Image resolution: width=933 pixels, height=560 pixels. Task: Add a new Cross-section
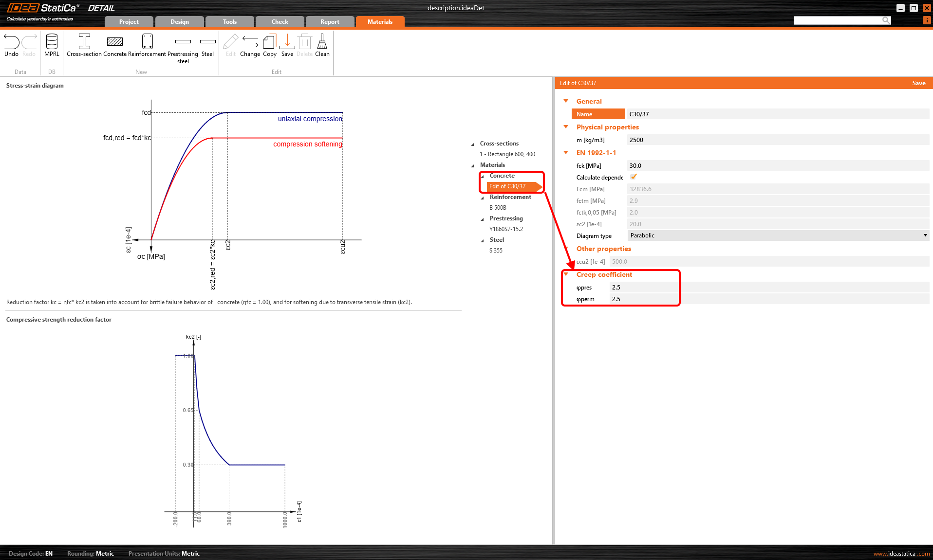pyautogui.click(x=84, y=43)
